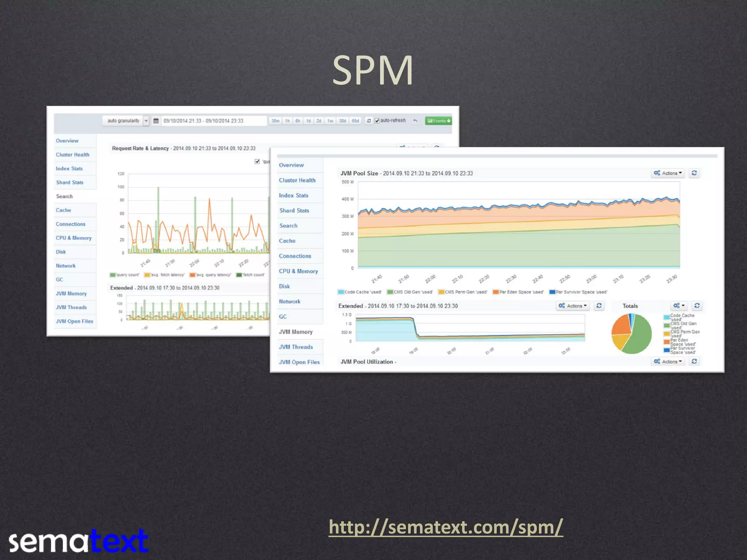Open the sematext.com/spm link
Image resolution: width=747 pixels, height=560 pixels.
446,527
